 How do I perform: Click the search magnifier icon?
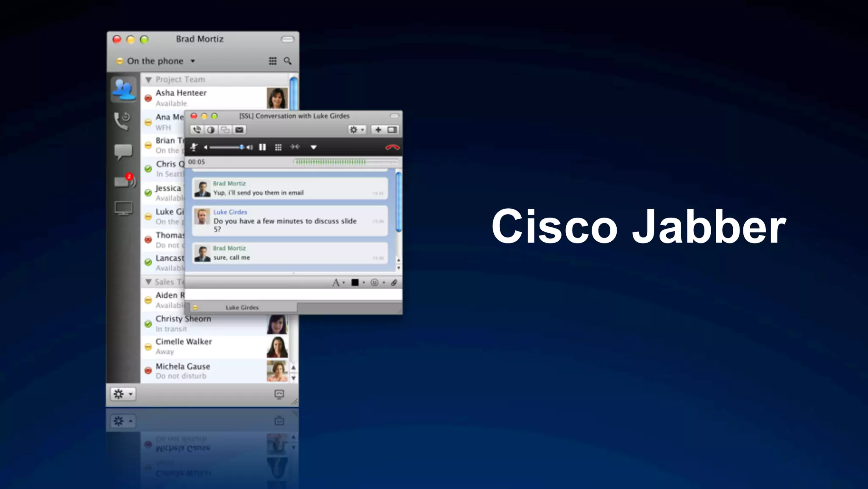point(287,61)
